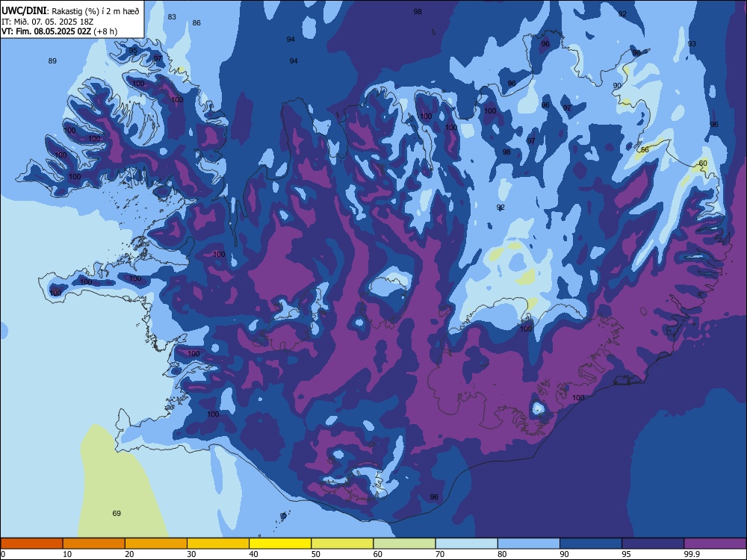Image resolution: width=747 pixels, height=560 pixels.
Task: Click the '83' humidity value on the map
Action: tap(172, 16)
